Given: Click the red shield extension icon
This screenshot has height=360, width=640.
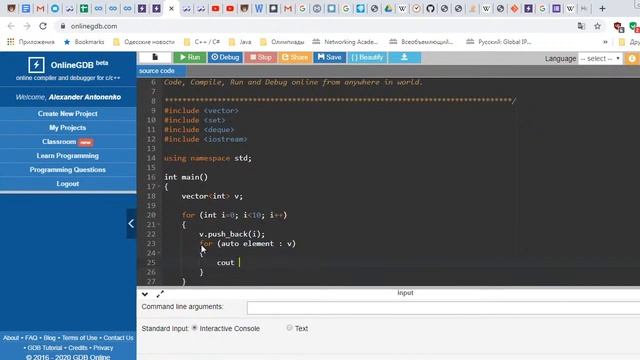Looking at the screenshot, I should coord(618,27).
